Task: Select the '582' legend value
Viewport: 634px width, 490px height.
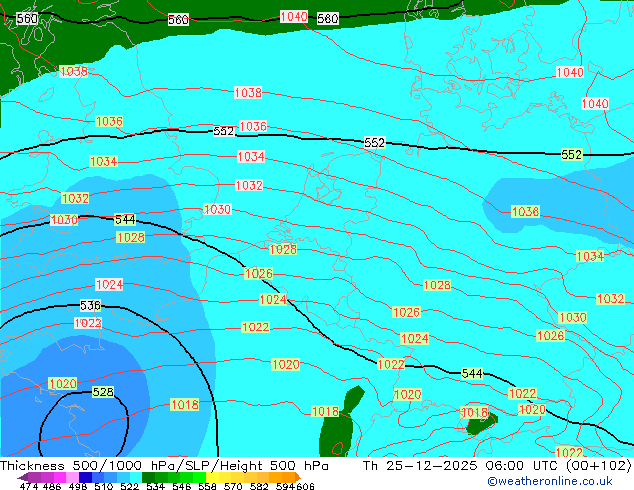Action: (x=259, y=486)
